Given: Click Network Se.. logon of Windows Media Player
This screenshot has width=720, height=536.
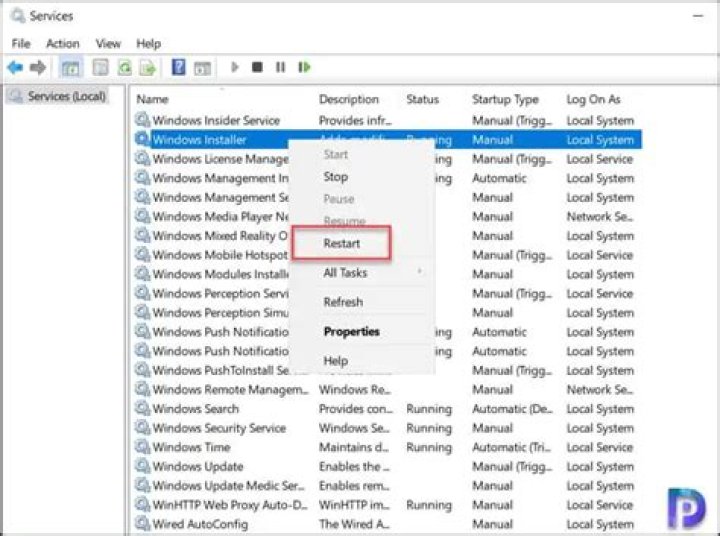Looking at the screenshot, I should pyautogui.click(x=600, y=216).
